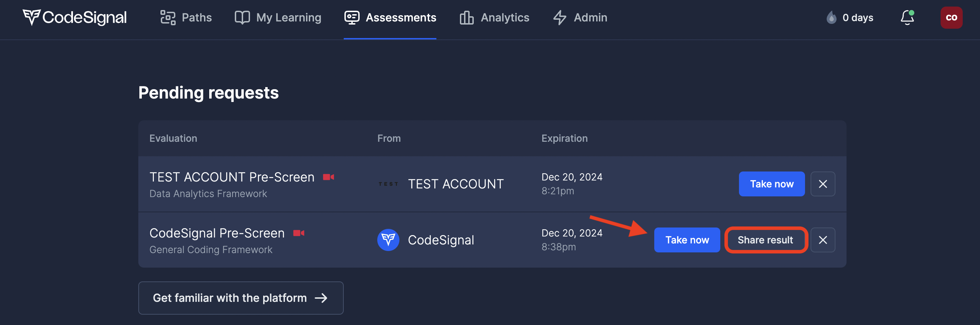Dismiss the TEST ACCOUNT Pre-Screen request

click(x=823, y=184)
